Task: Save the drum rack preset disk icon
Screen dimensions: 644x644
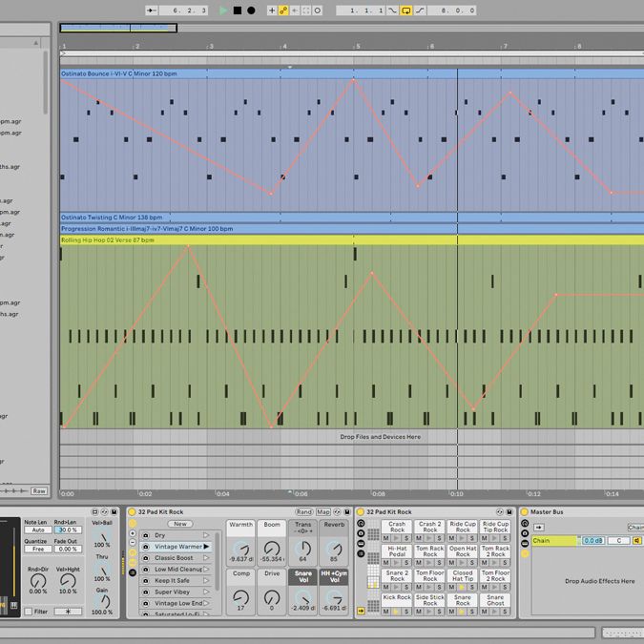Action: [x=509, y=511]
